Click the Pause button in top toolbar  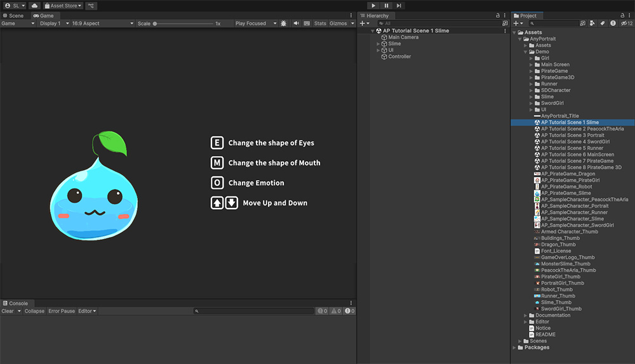point(386,6)
